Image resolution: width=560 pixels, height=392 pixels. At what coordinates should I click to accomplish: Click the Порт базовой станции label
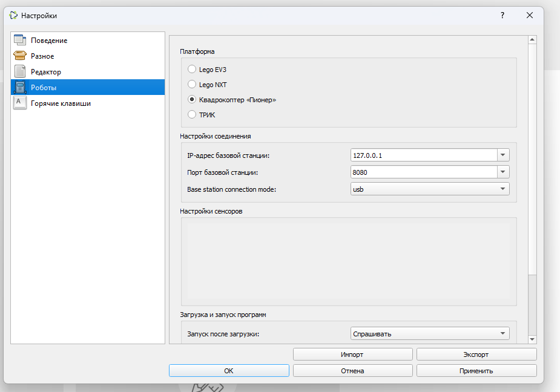click(223, 172)
